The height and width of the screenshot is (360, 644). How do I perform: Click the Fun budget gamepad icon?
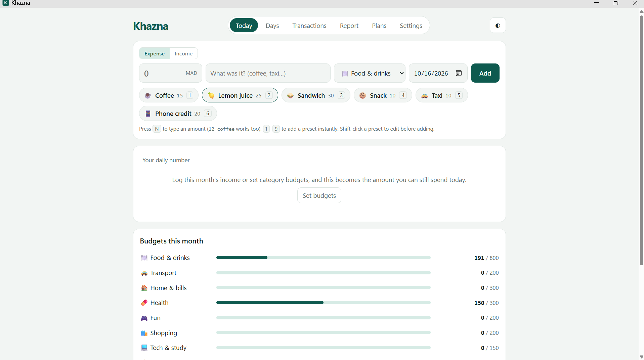pos(144,318)
